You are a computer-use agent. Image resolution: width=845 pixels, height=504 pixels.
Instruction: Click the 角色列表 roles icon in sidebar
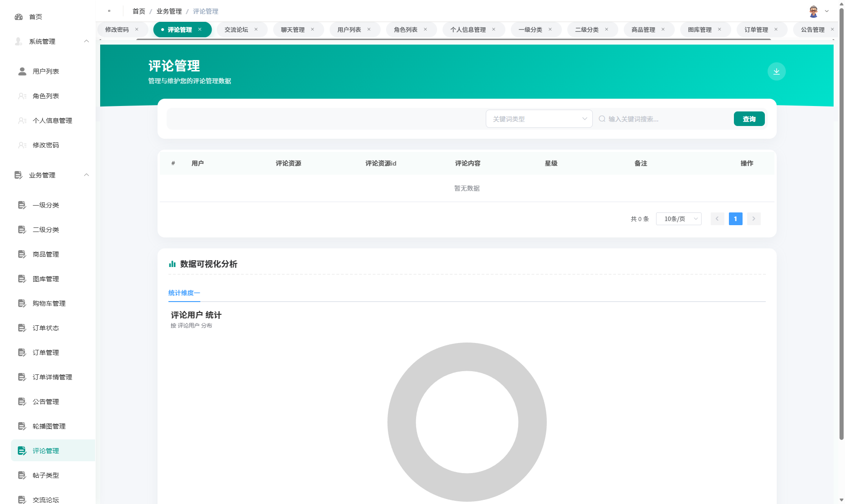click(21, 96)
